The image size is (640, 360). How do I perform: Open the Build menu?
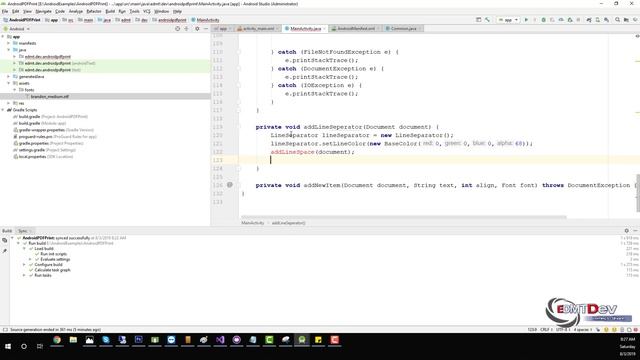tap(110, 11)
